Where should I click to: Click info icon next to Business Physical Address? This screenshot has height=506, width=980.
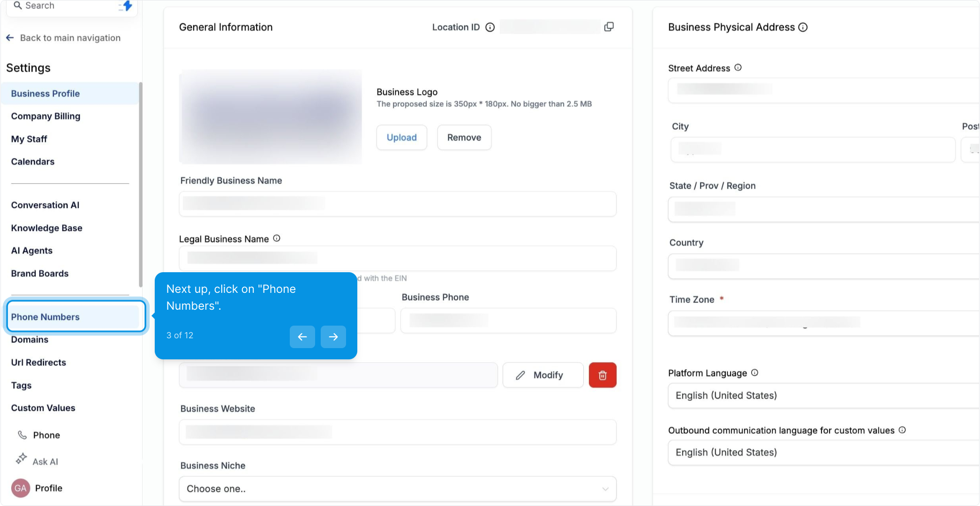(803, 27)
